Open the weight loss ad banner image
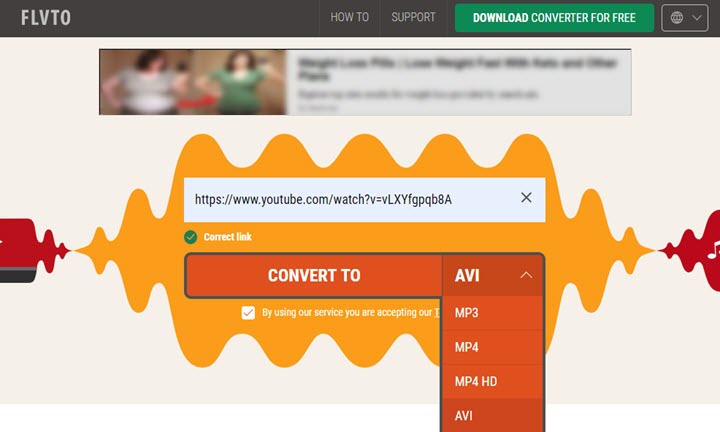Image resolution: width=720 pixels, height=432 pixels. coord(193,82)
